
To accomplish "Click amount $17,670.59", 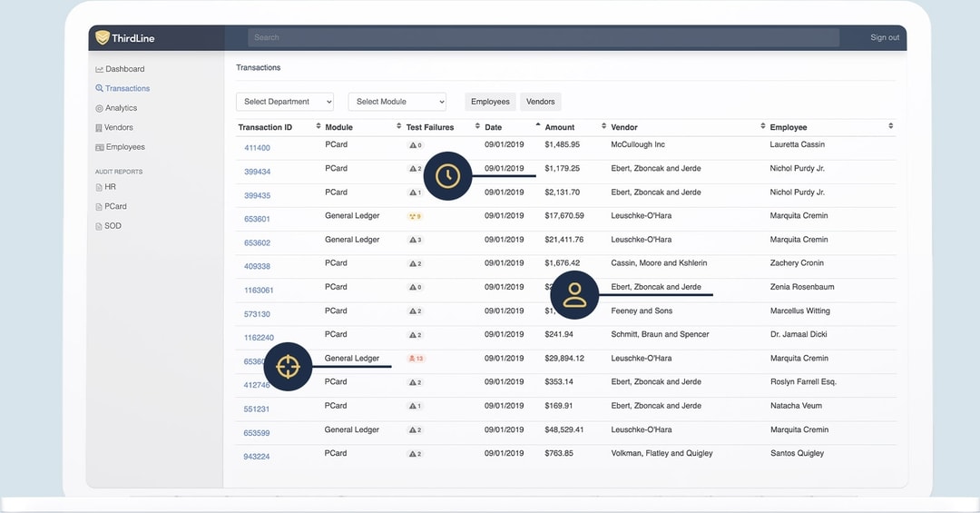I will pyautogui.click(x=564, y=216).
